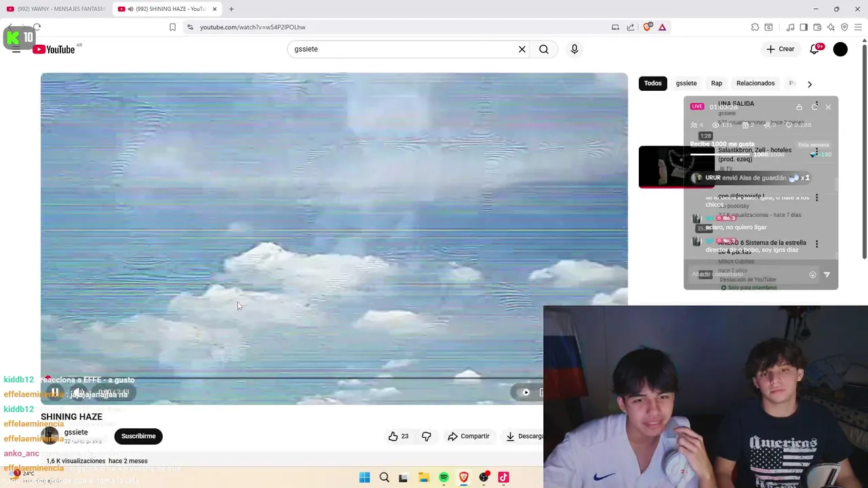Toggle the autoplay switch

click(524, 392)
